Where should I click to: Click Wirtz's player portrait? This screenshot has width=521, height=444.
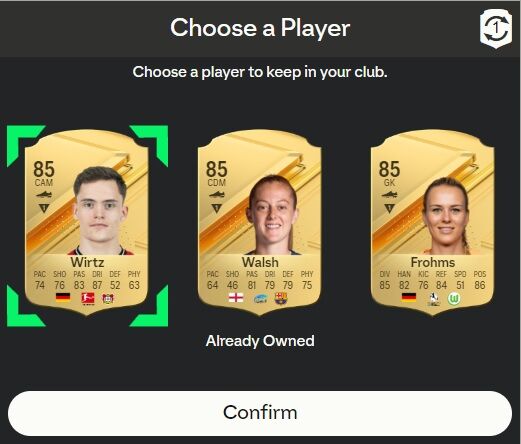(99, 211)
